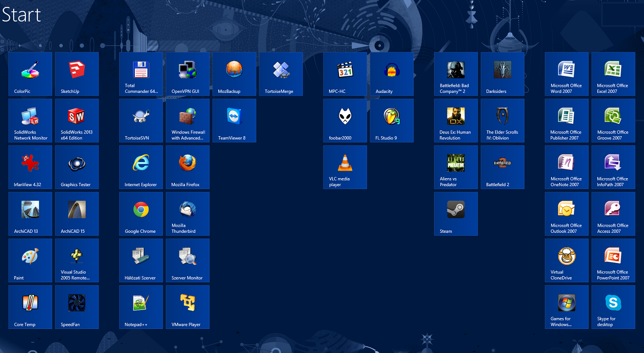Open FL Studio 9 tile
This screenshot has width=644, height=353.
pyautogui.click(x=392, y=121)
